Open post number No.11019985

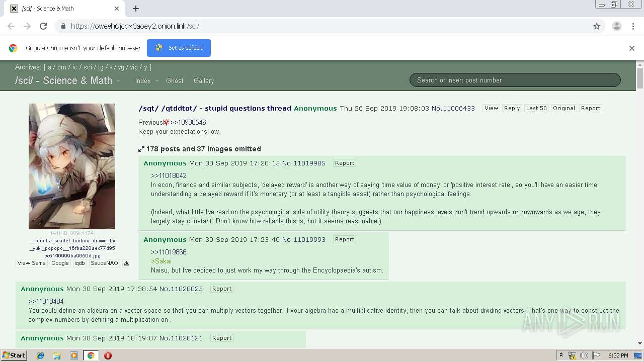(304, 163)
